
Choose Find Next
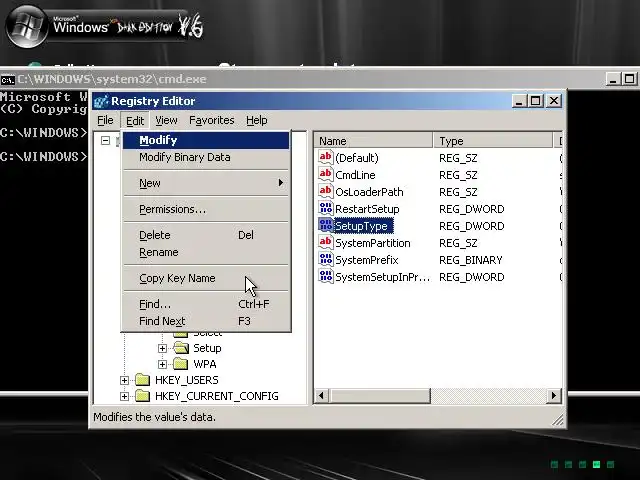click(206, 321)
